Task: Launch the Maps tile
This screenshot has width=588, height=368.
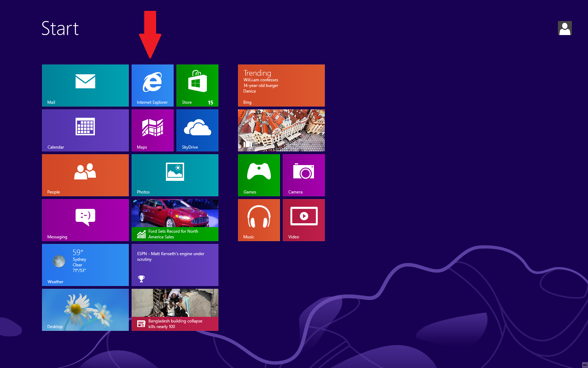Action: pyautogui.click(x=152, y=130)
